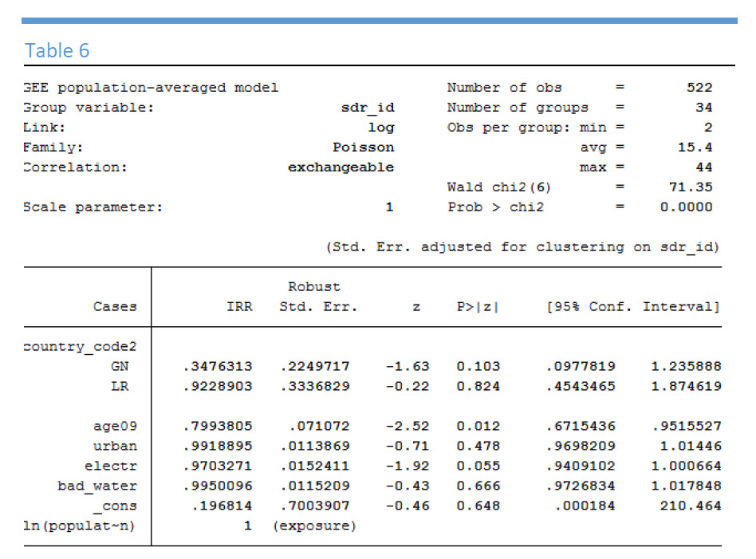Click the 'Table 6' heading

tap(57, 51)
